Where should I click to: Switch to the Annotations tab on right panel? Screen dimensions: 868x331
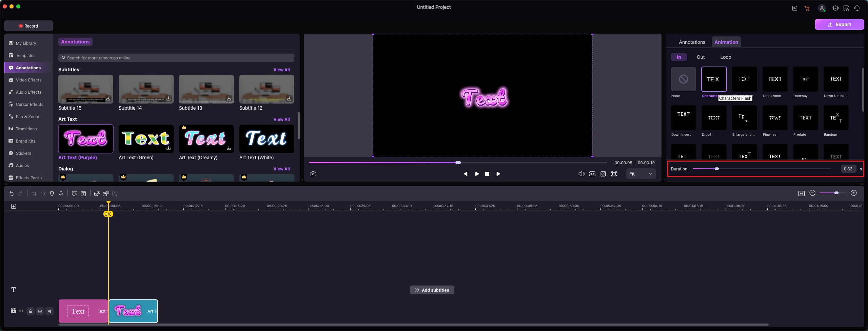point(692,42)
